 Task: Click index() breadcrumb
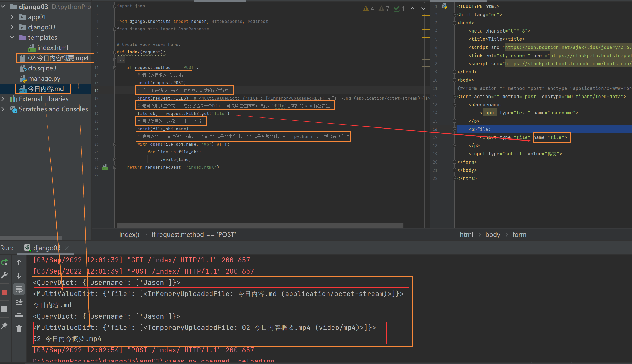coord(129,234)
